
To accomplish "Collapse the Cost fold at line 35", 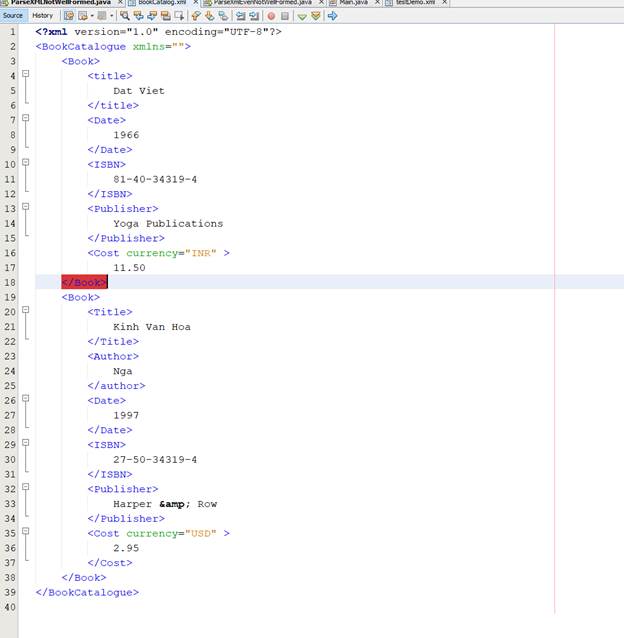I will coord(26,531).
